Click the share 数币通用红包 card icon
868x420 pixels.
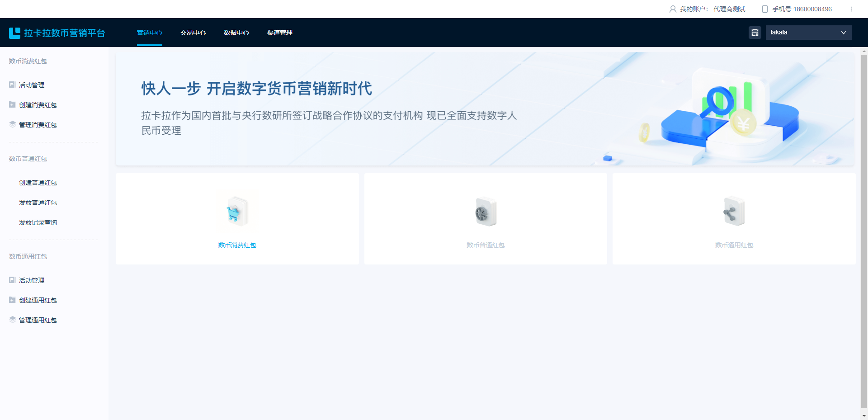click(734, 212)
